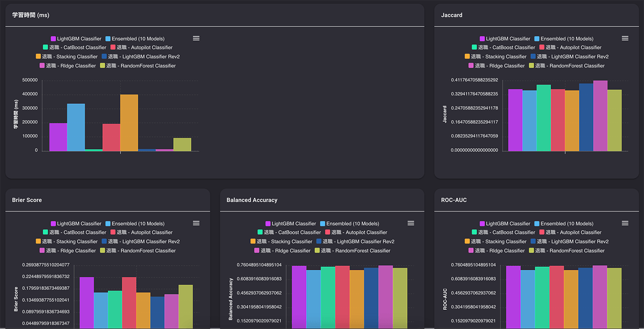Image resolution: width=644 pixels, height=329 pixels.
Task: Hide CatBoost Classifier in Balanced Accuracy legend
Action: pos(289,233)
